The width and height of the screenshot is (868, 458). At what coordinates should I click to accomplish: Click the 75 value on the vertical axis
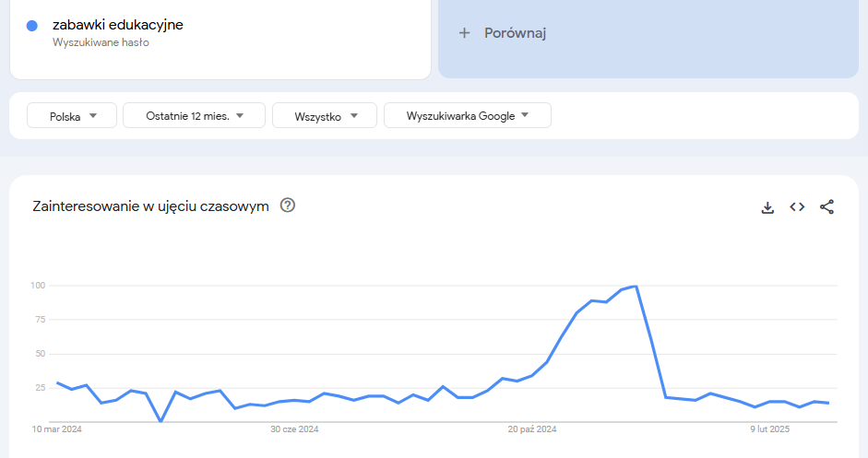tap(38, 320)
